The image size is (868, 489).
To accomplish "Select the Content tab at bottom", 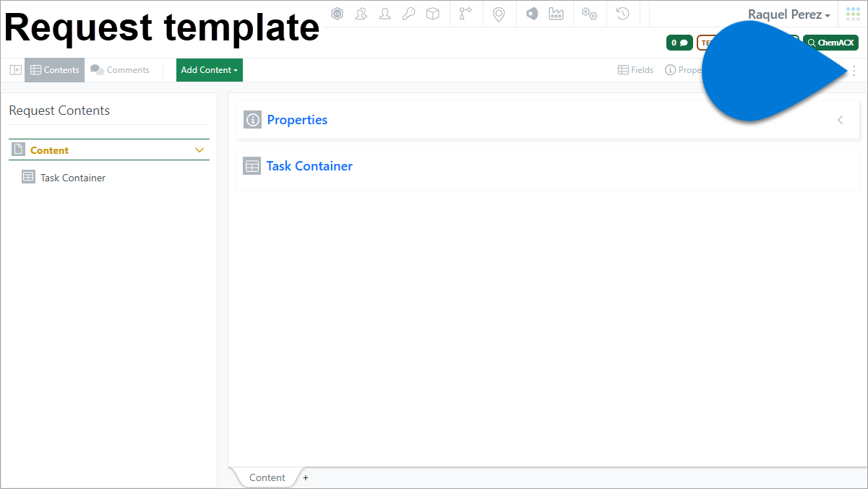I will click(x=267, y=477).
